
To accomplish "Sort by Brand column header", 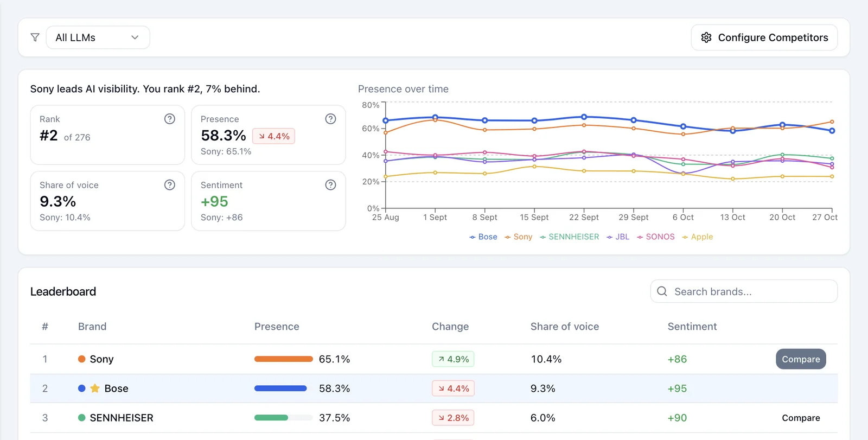I will click(x=92, y=327).
